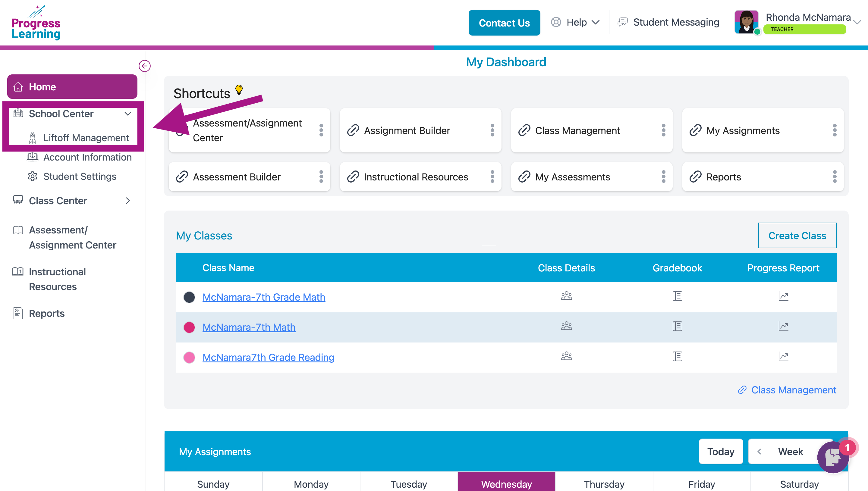868x491 pixels.
Task: Open the McNamara-7th Grade Math class link
Action: click(263, 297)
